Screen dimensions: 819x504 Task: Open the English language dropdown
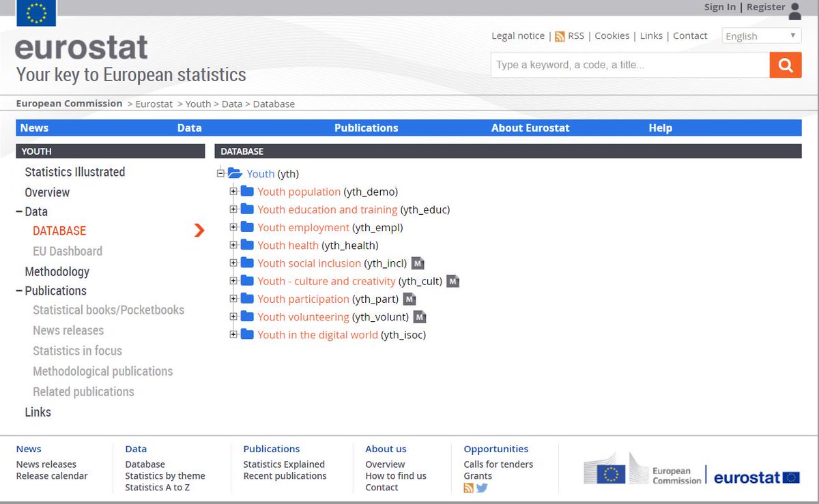(x=761, y=36)
